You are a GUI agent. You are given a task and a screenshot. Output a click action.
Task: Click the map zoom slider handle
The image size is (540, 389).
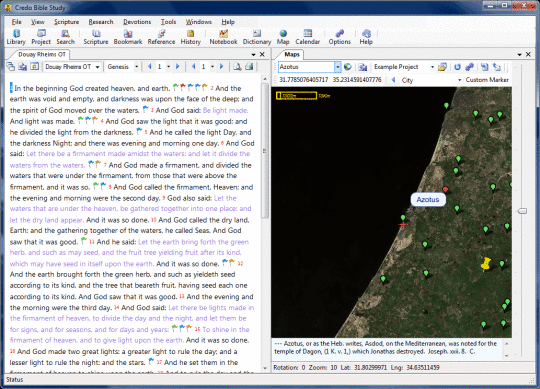522,211
